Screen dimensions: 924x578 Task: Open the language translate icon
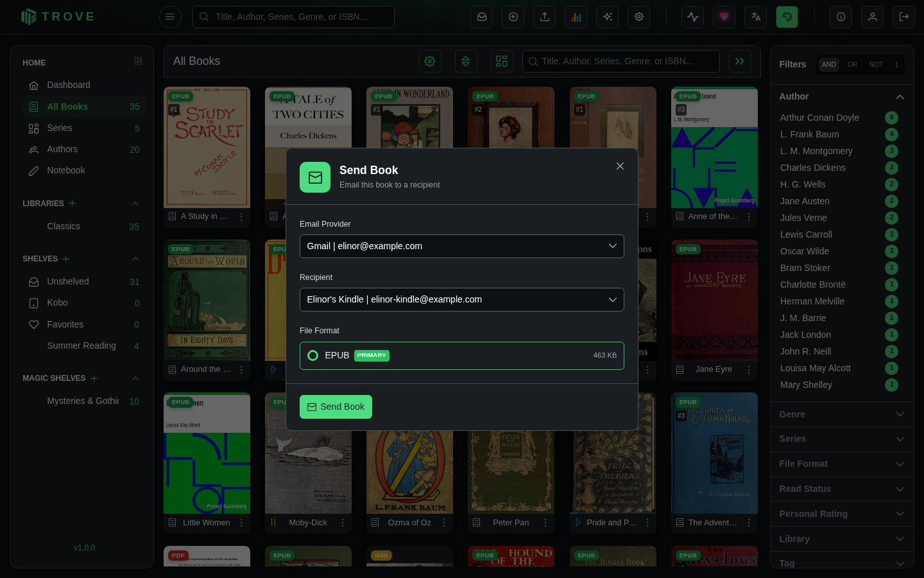coord(756,17)
